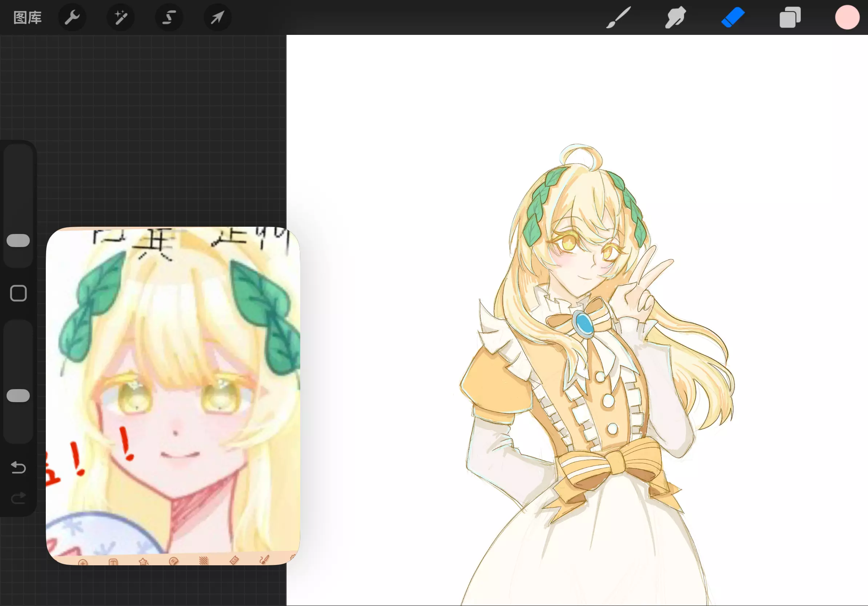Open the pink active color swatch

(847, 17)
